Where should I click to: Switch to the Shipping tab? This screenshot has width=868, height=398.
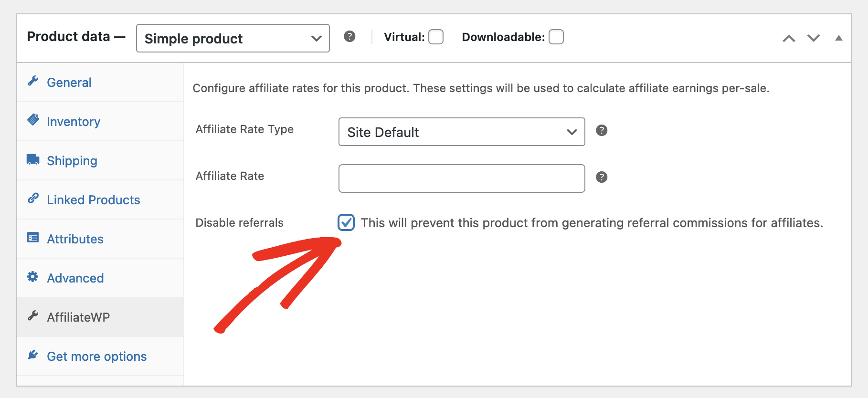(100, 160)
